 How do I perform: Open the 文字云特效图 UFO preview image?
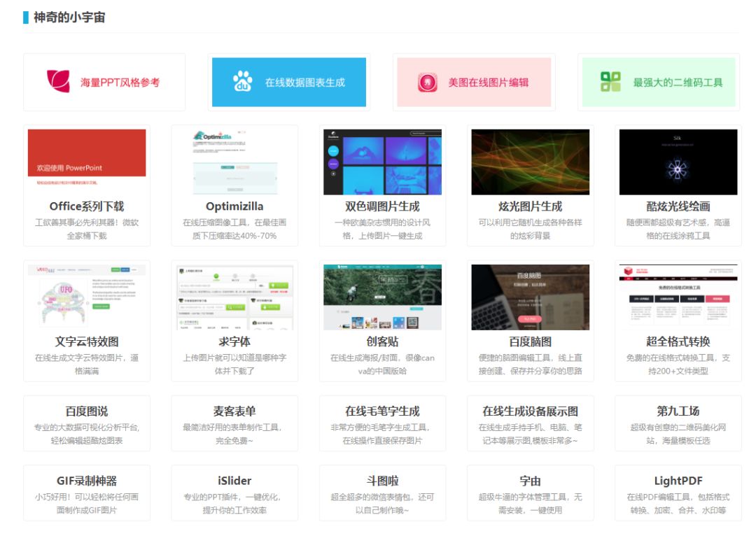87,299
